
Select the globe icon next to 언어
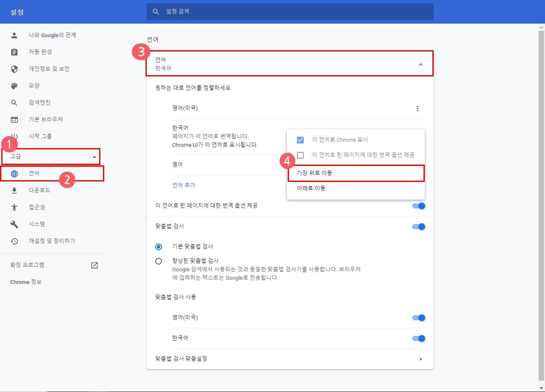pyautogui.click(x=15, y=173)
